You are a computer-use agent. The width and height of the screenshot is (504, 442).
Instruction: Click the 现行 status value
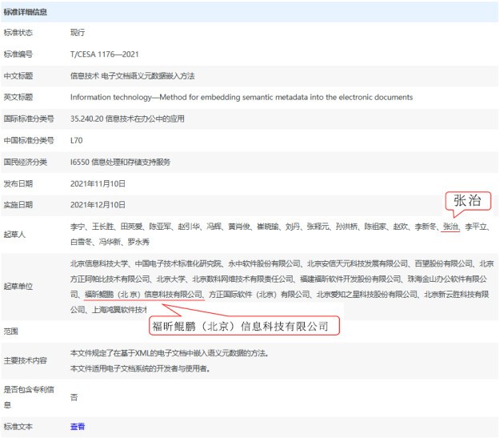pyautogui.click(x=77, y=33)
